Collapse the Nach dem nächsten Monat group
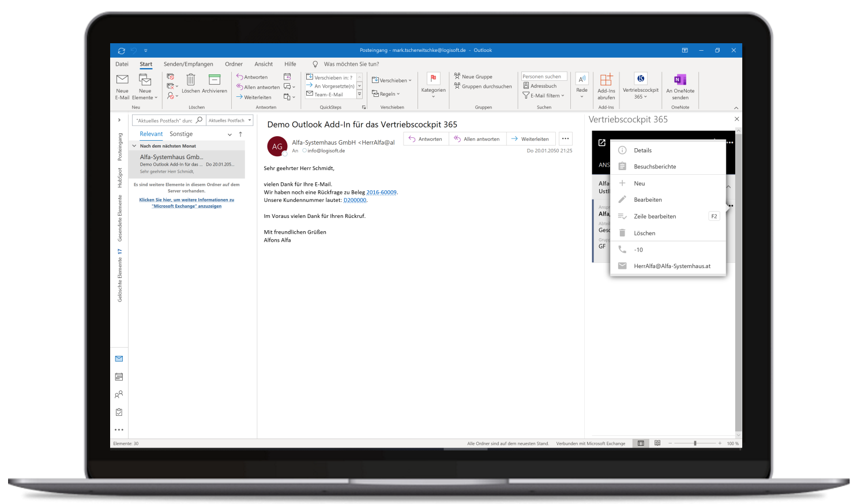 point(134,146)
